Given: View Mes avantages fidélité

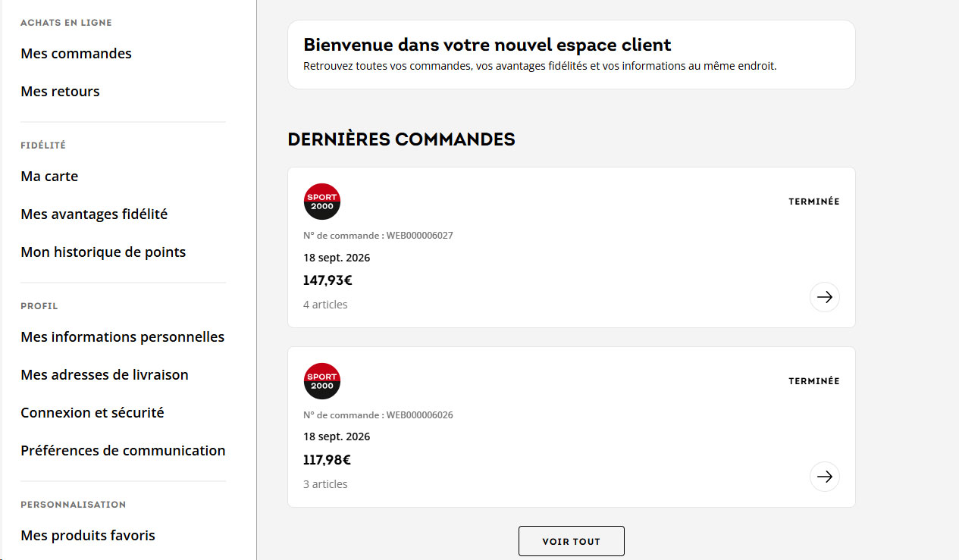Looking at the screenshot, I should click(x=94, y=214).
